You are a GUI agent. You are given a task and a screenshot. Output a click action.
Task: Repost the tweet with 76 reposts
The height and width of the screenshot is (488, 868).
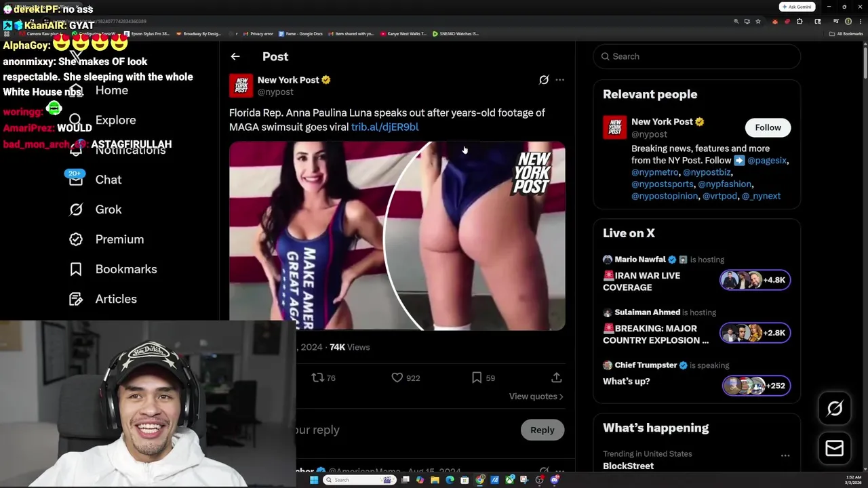pos(323,378)
